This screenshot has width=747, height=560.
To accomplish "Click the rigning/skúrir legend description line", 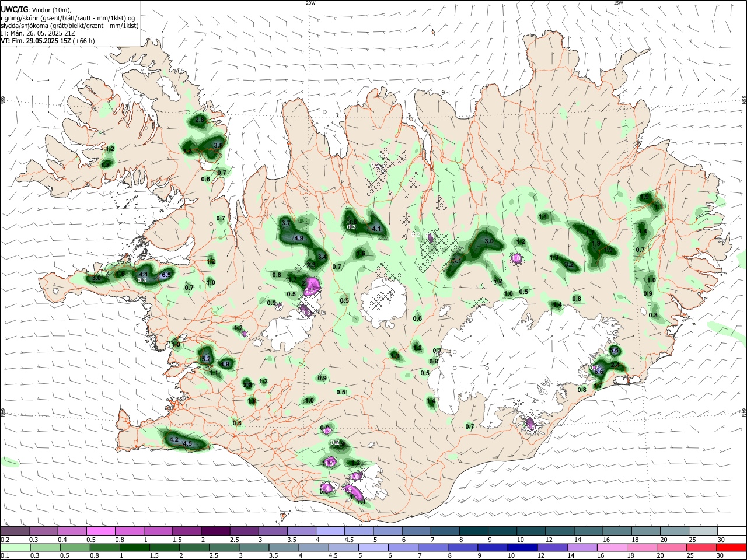I will (x=68, y=18).
